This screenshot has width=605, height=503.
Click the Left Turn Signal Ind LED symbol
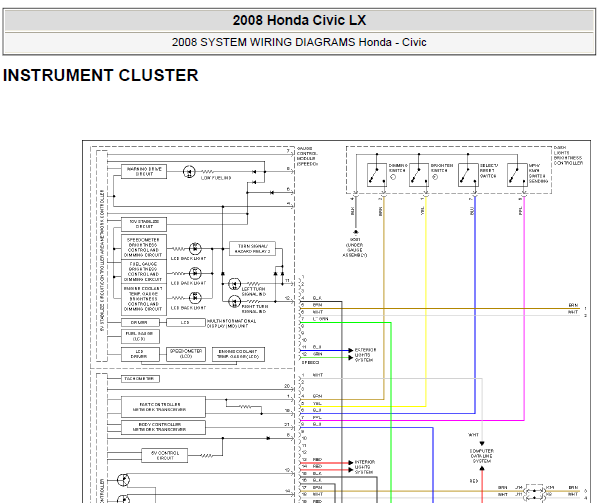(x=235, y=284)
